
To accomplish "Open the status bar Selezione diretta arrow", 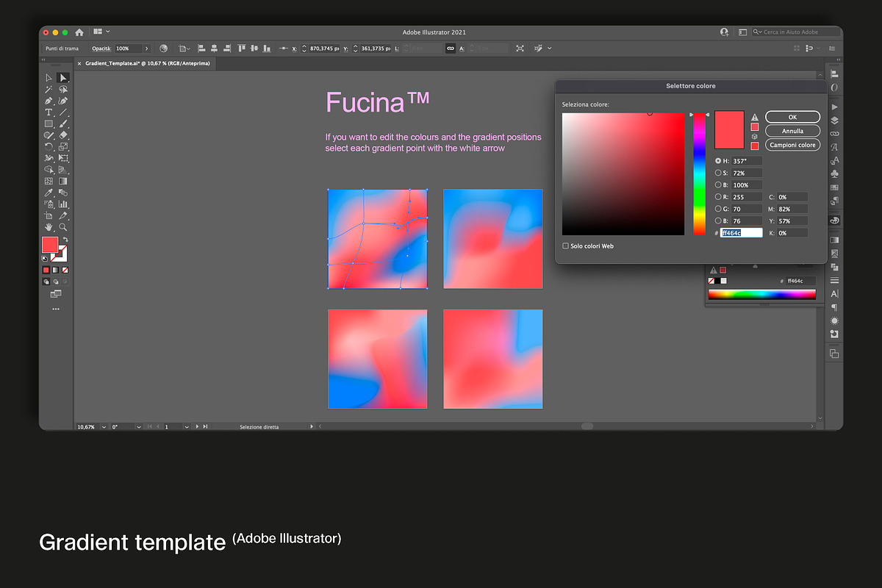I will click(312, 426).
